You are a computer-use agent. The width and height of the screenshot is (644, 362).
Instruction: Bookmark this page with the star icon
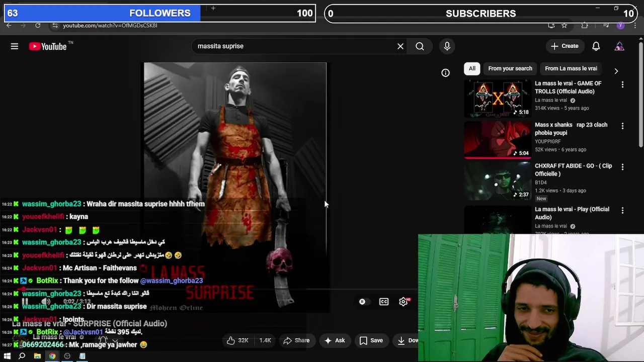click(x=565, y=25)
